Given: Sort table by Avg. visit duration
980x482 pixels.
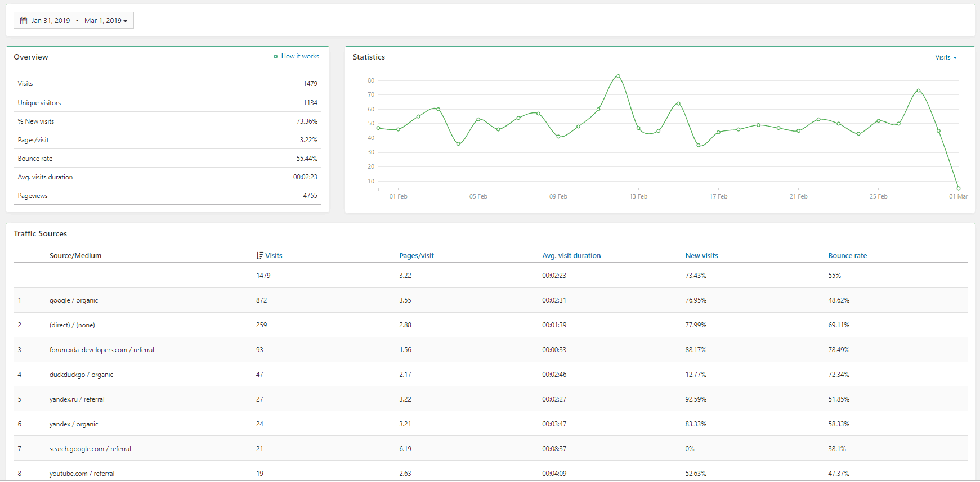Looking at the screenshot, I should click(571, 255).
